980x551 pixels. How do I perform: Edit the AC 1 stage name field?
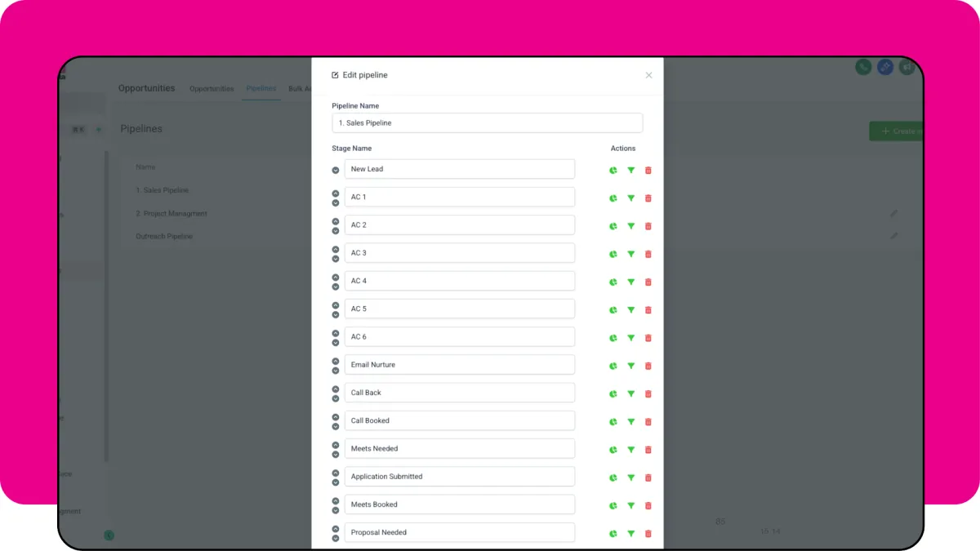(x=460, y=197)
